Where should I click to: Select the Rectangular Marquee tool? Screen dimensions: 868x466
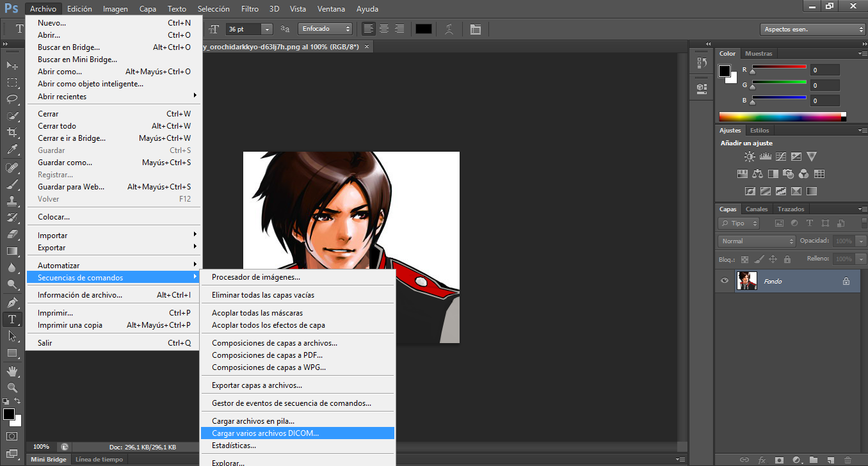tap(12, 83)
